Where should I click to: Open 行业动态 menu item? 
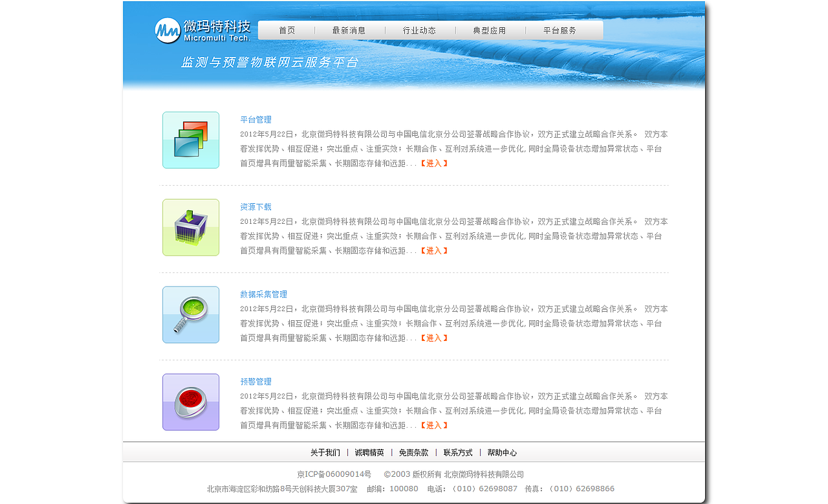coord(419,30)
